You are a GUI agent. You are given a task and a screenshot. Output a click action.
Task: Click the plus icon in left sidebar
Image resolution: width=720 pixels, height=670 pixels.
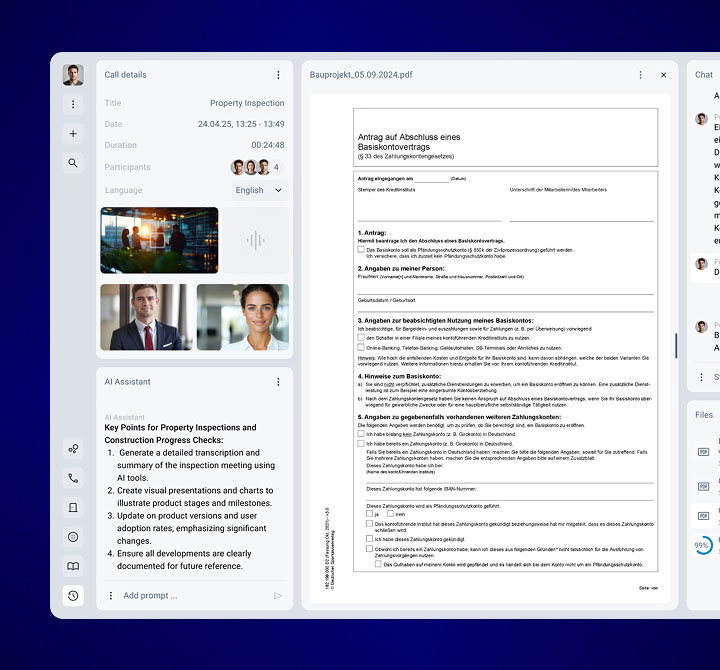(x=73, y=133)
